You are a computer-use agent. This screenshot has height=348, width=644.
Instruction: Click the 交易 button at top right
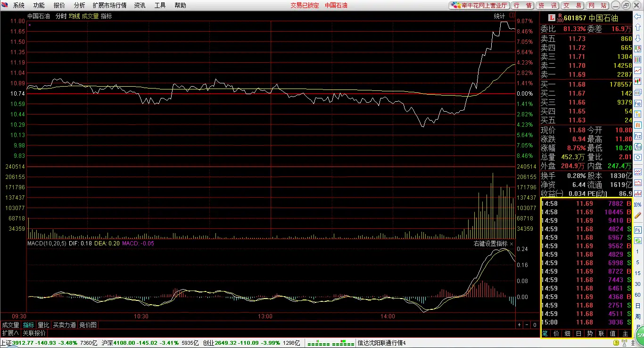tap(573, 5)
